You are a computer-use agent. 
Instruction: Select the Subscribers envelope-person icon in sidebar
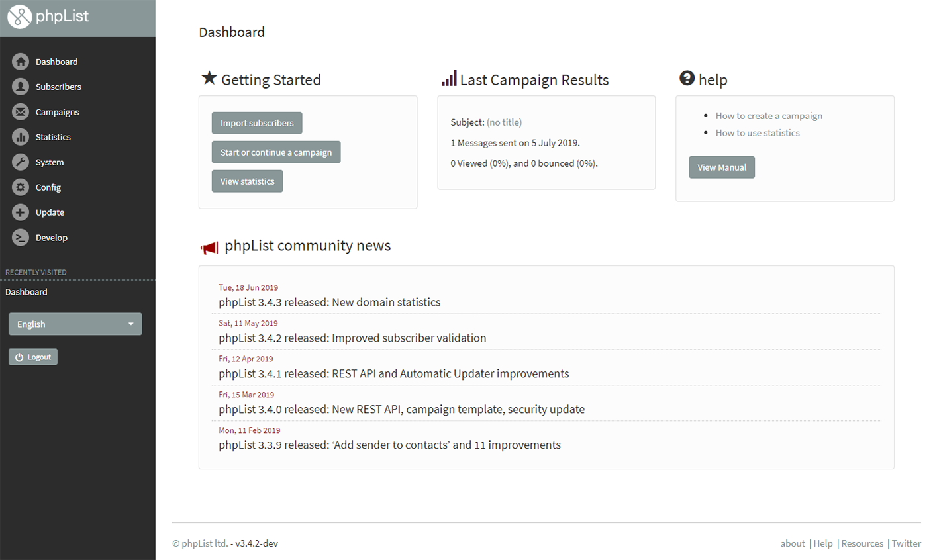coord(19,87)
